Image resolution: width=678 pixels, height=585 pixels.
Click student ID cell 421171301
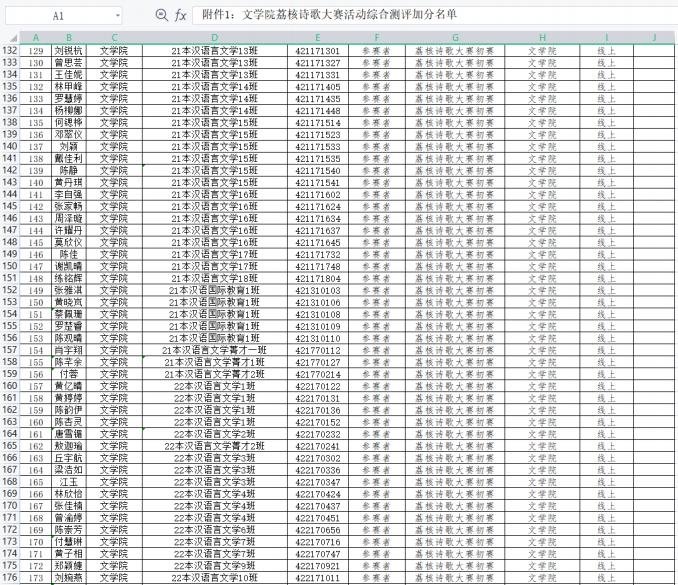coord(318,51)
